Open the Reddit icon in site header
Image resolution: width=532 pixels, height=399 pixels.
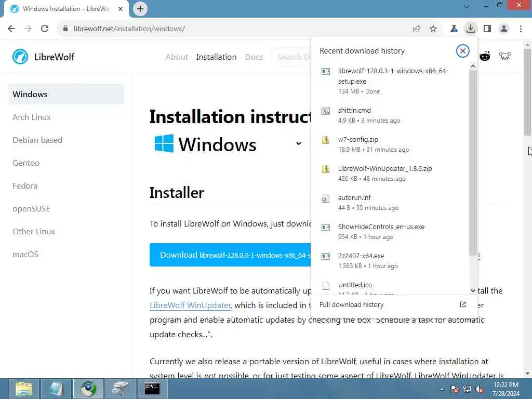[485, 56]
